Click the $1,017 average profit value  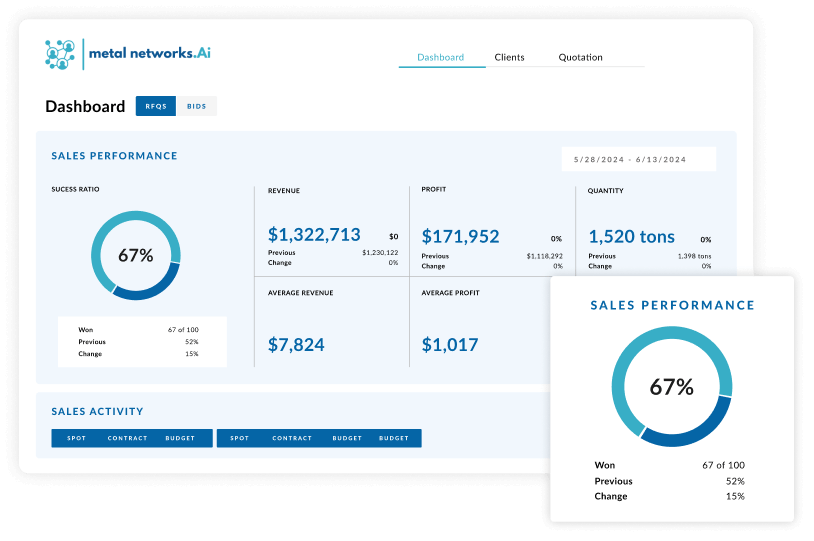click(449, 345)
